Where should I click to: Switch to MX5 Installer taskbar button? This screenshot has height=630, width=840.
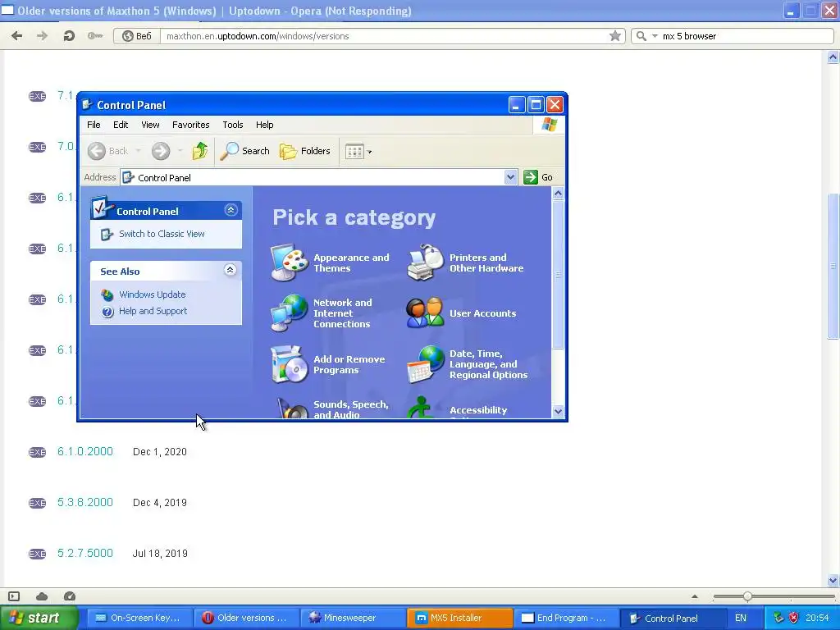click(459, 618)
